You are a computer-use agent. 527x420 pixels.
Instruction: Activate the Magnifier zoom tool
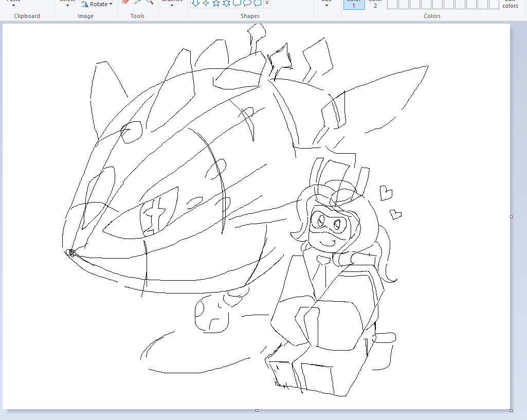(150, 2)
